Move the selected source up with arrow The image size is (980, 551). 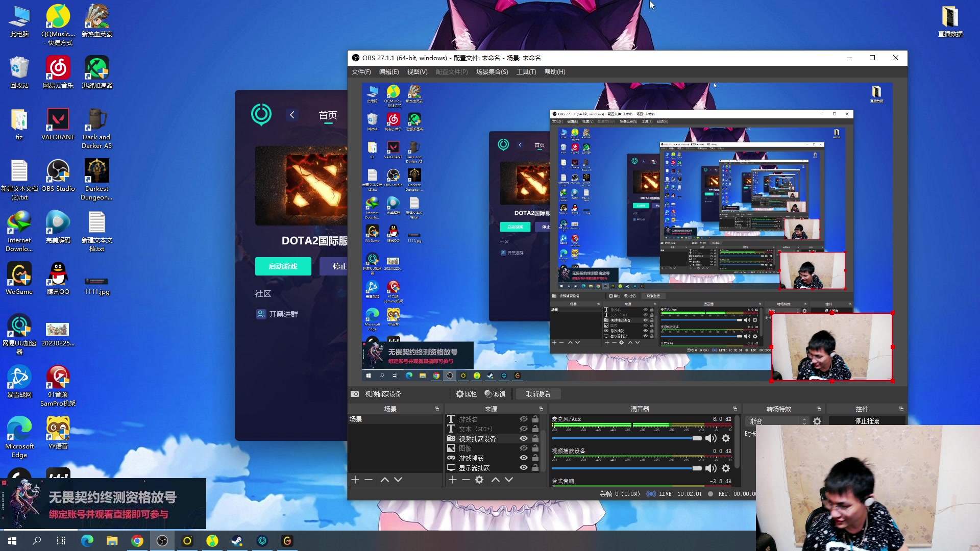click(x=495, y=480)
